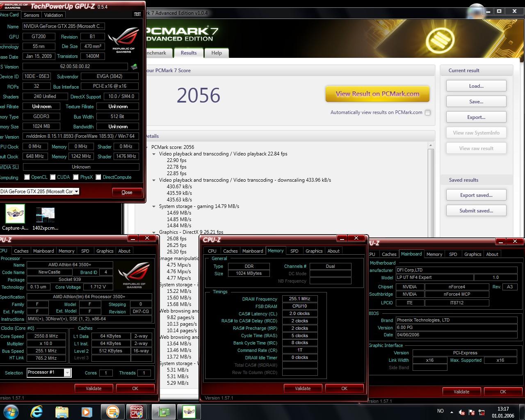The image size is (525, 420).
Task: Open the Mainboard tab in CPU-Z Memory window
Action: coord(253,251)
